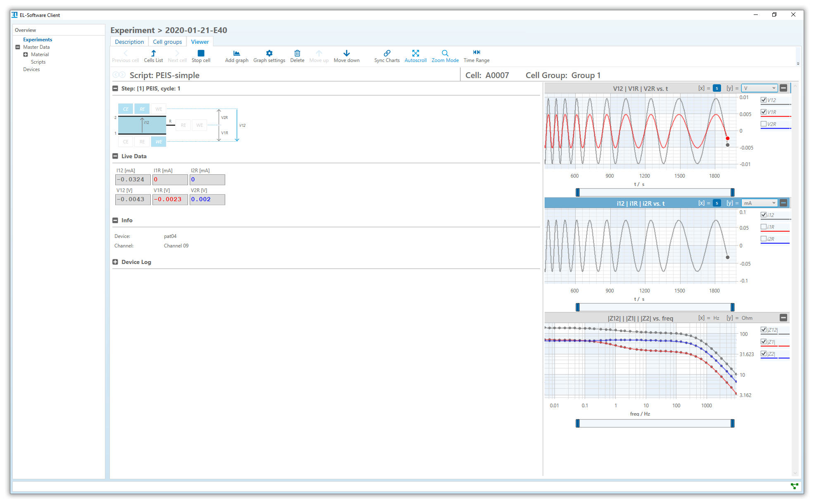This screenshot has height=504, width=814.
Task: Click the Move up arrow
Action: pyautogui.click(x=319, y=53)
